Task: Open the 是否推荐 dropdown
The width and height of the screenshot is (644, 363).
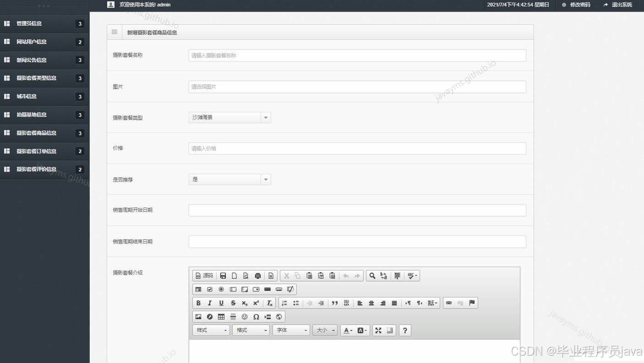Action: [229, 179]
